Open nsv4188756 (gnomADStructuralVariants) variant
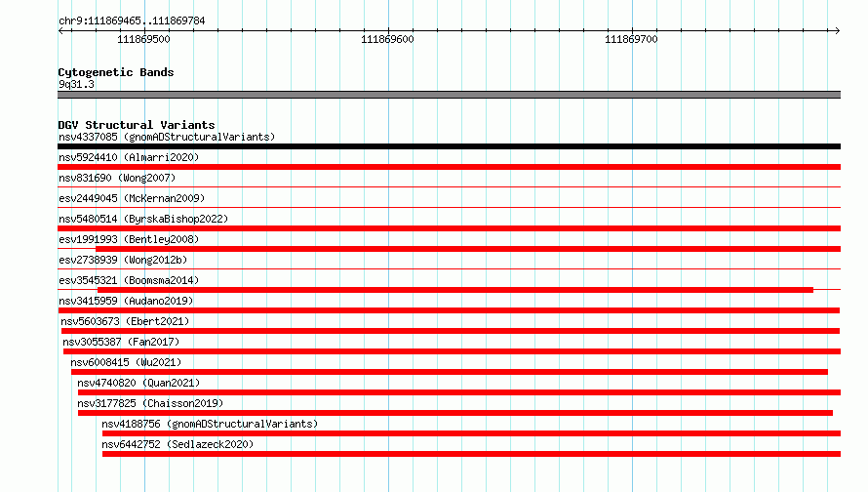Viewport: 868px width, 492px height. (x=210, y=424)
